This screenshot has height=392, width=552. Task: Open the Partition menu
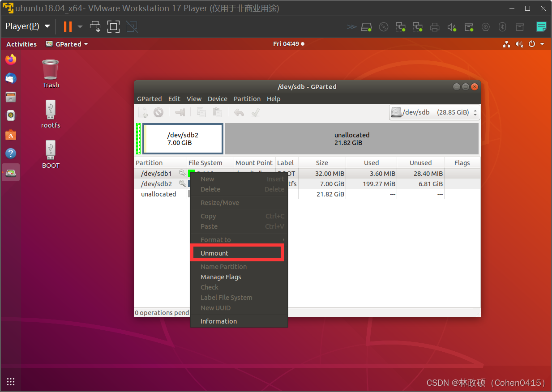[247, 98]
